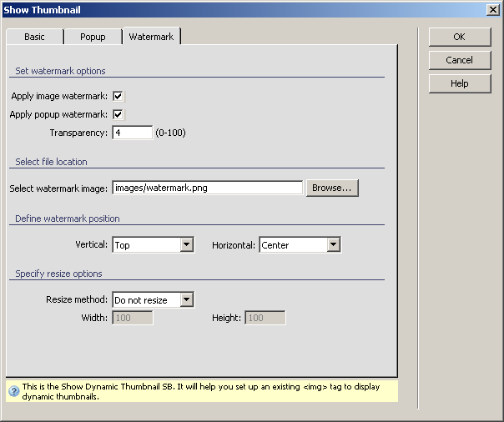Viewport: 504px width, 422px height.
Task: Close the Show Thumbnail dialog
Action: coord(493,9)
